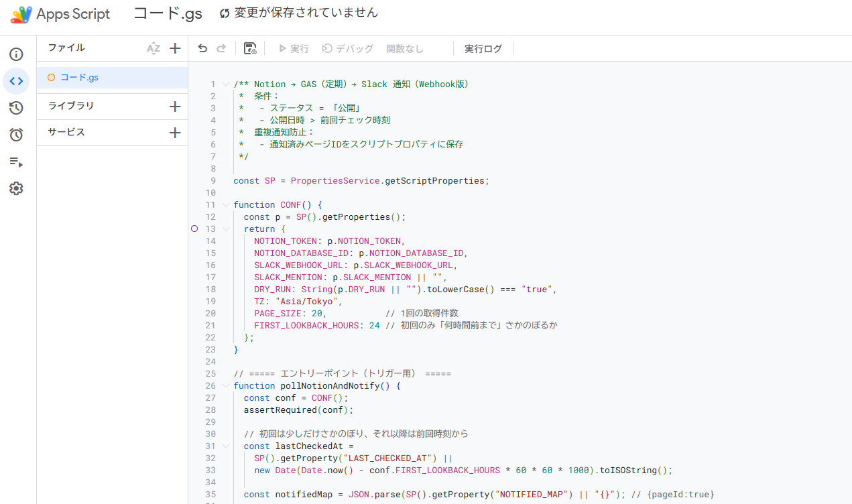Add a new file with plus icon
Screen dimensions: 852x504
tap(175, 48)
